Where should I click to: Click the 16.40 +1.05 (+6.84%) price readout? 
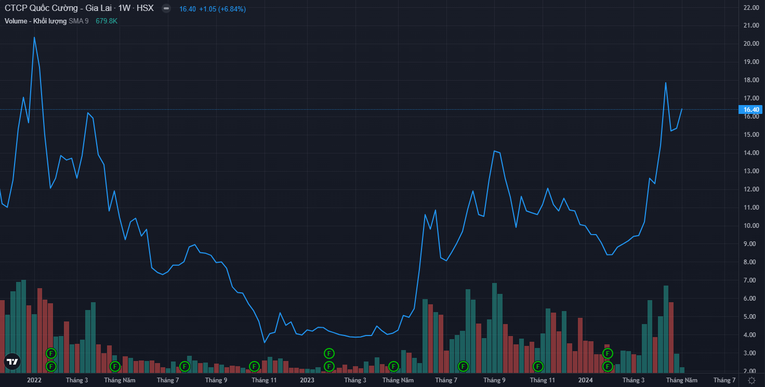(x=213, y=9)
